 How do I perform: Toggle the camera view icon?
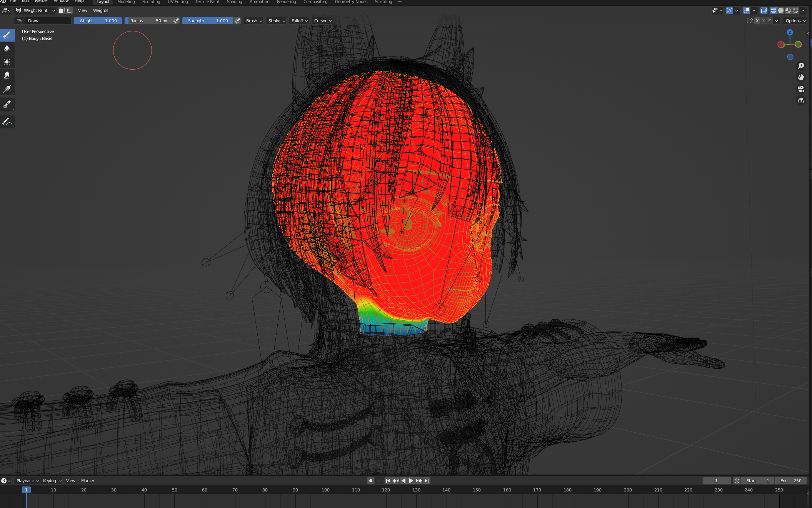(801, 89)
